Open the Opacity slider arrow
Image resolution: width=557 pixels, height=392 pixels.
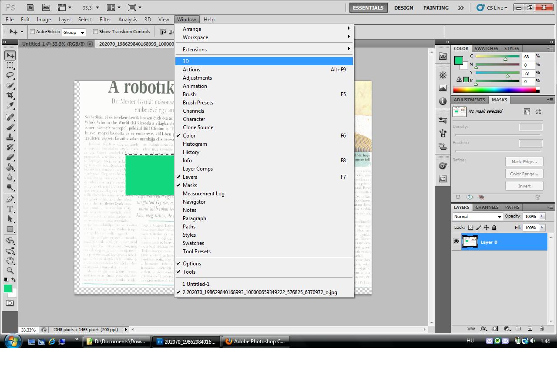pos(542,216)
